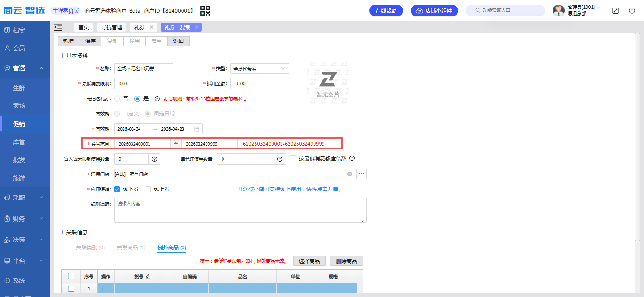This screenshot has width=644, height=297.
Task: Enable the 线上券 checkbox
Action: [x=148, y=189]
